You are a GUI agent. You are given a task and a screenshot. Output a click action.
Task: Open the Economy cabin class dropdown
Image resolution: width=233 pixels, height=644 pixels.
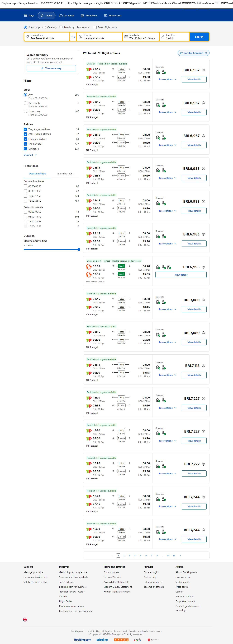[83, 27]
